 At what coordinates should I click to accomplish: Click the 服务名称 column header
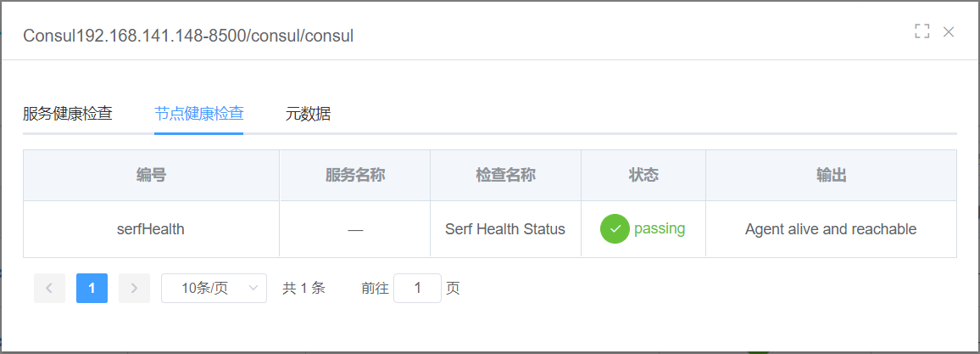coord(355,175)
